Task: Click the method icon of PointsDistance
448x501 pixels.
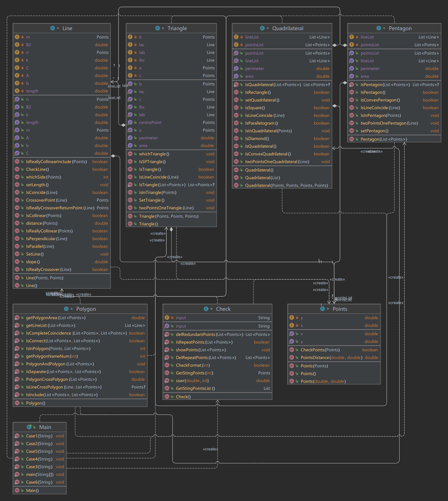Action: [x=292, y=357]
